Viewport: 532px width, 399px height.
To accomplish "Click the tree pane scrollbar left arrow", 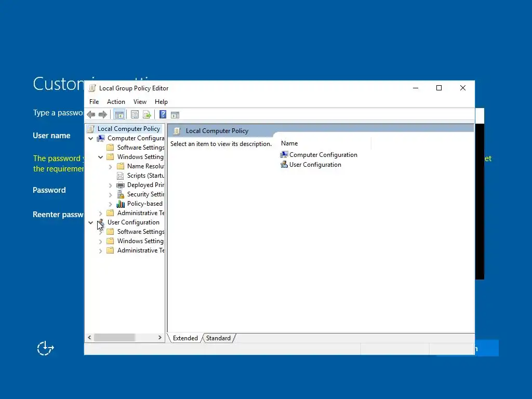I will coord(89,338).
